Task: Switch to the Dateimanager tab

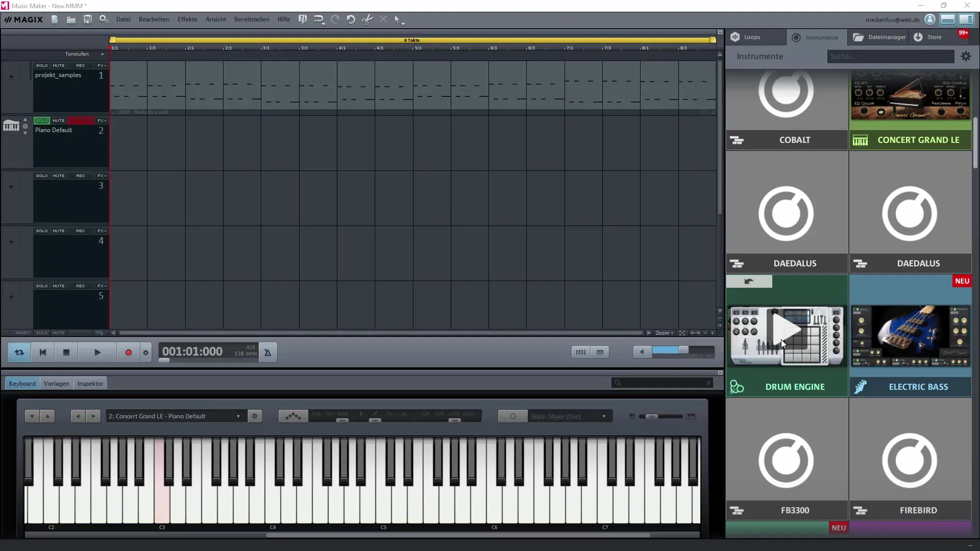Action: click(x=878, y=37)
